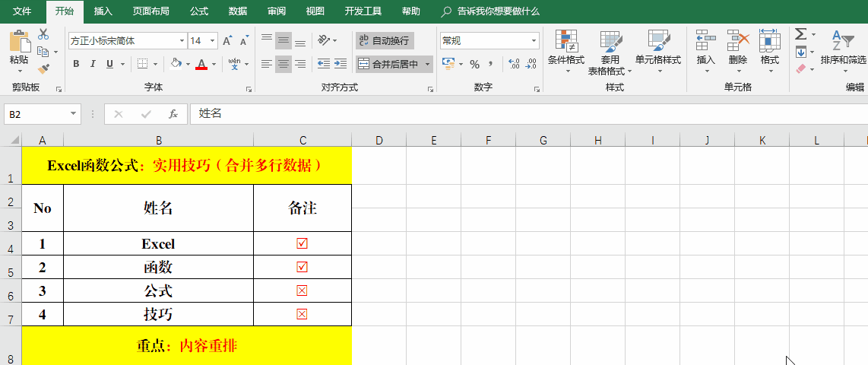
Task: Click the Increase Decimal icon
Action: 514,64
